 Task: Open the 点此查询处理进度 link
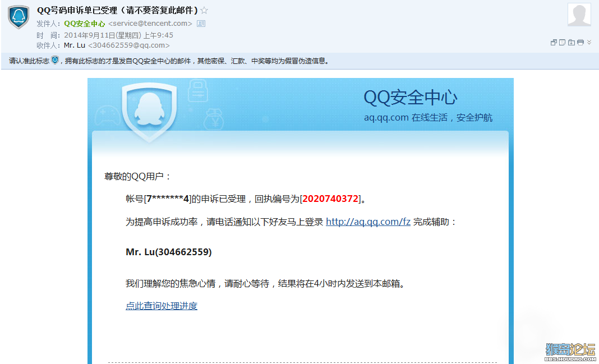click(x=162, y=306)
